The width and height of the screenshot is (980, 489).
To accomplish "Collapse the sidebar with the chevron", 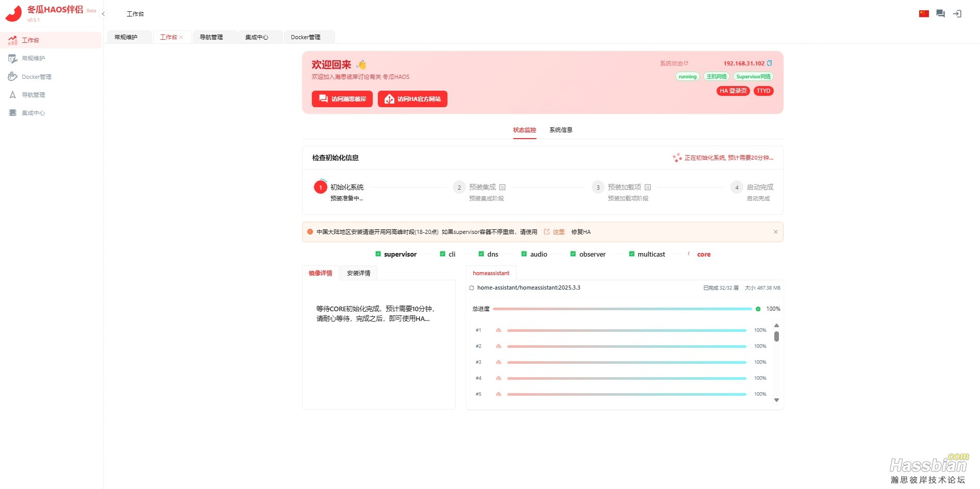I will point(103,14).
